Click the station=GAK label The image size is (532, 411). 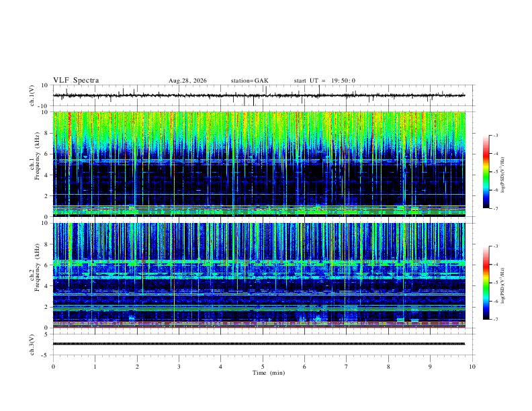250,81
